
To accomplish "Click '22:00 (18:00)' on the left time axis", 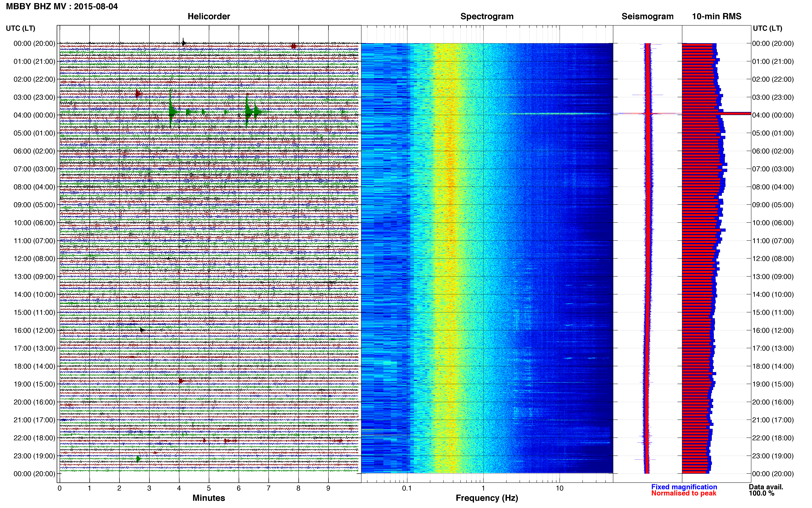I will coord(34,438).
